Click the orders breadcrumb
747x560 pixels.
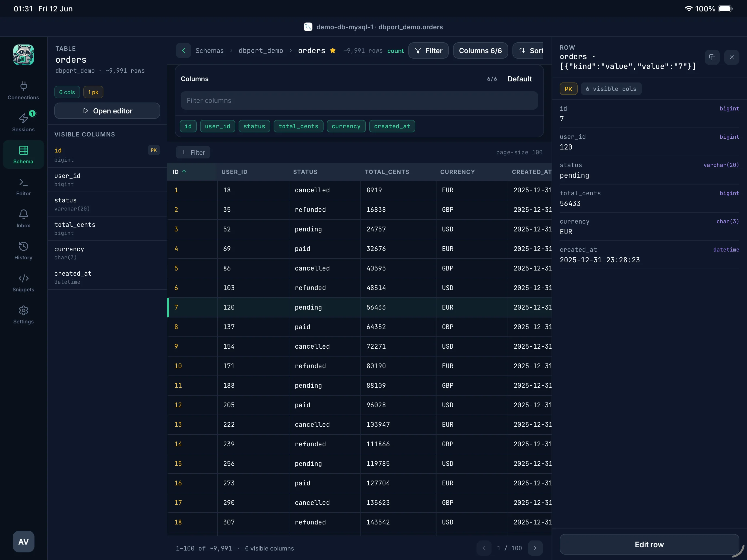[x=311, y=50]
